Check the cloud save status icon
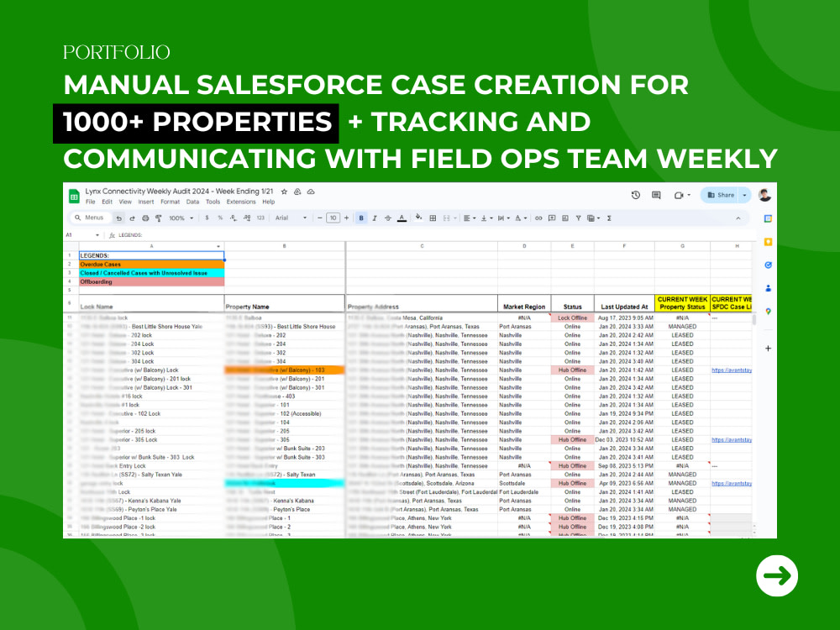Image resolution: width=840 pixels, height=630 pixels. click(x=311, y=192)
